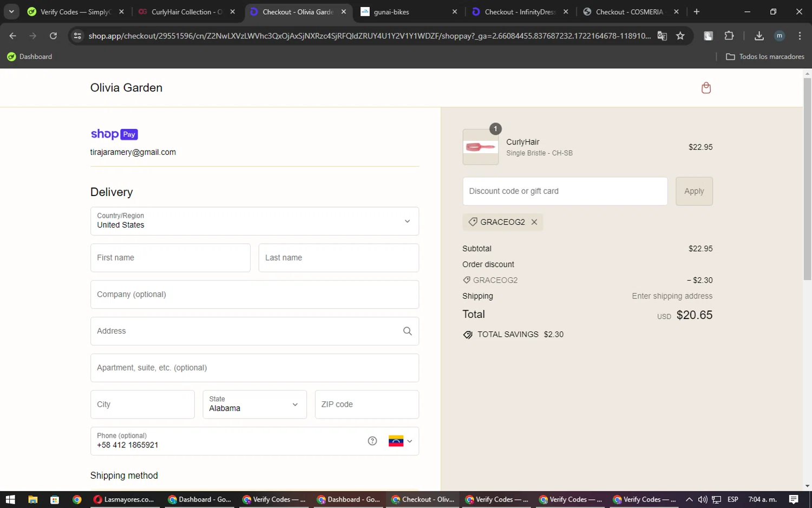The height and width of the screenshot is (508, 812).
Task: Open the CurlyHair product thumbnail
Action: (x=481, y=147)
